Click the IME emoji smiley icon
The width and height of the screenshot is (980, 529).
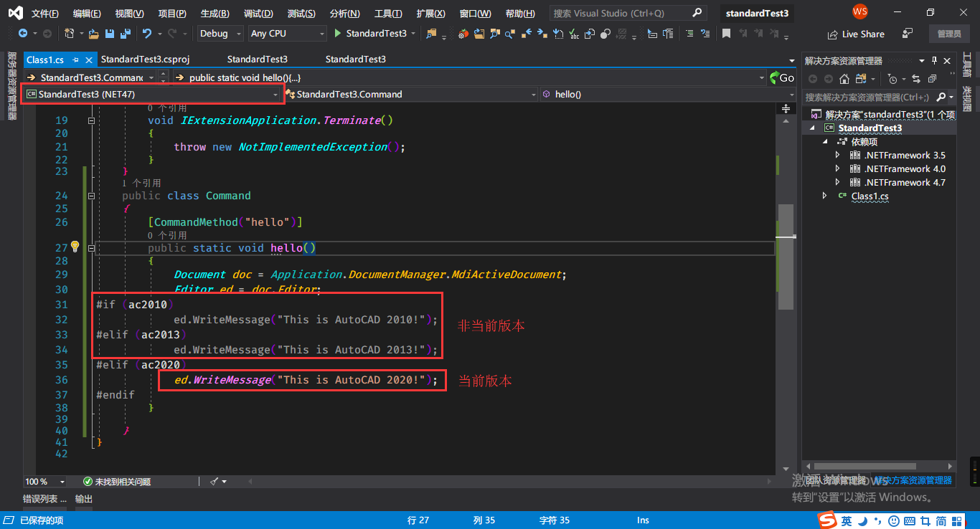click(894, 521)
